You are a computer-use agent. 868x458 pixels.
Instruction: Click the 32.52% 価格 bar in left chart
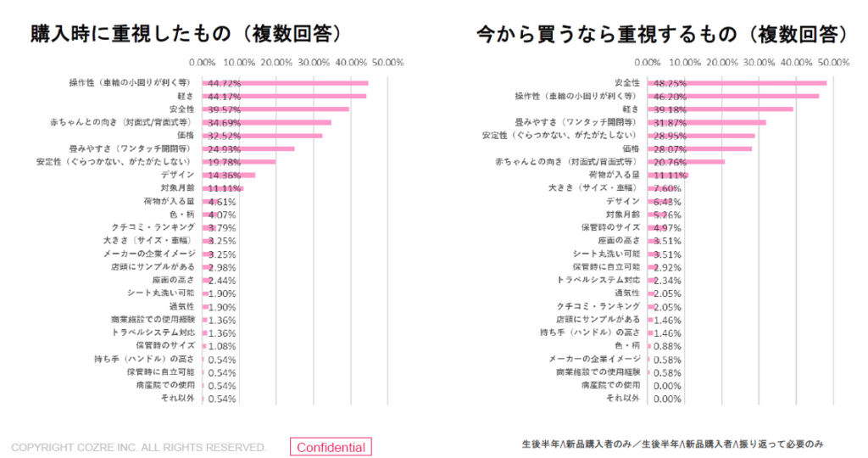point(263,136)
